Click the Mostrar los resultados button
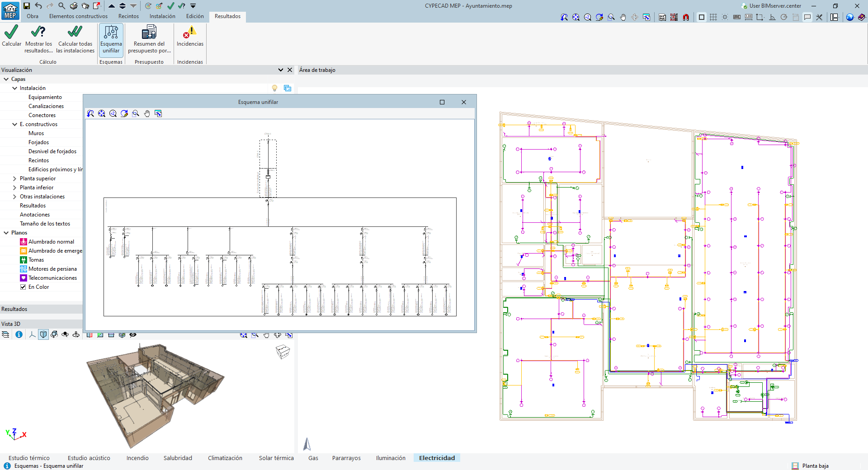This screenshot has height=470, width=868. pyautogui.click(x=38, y=39)
